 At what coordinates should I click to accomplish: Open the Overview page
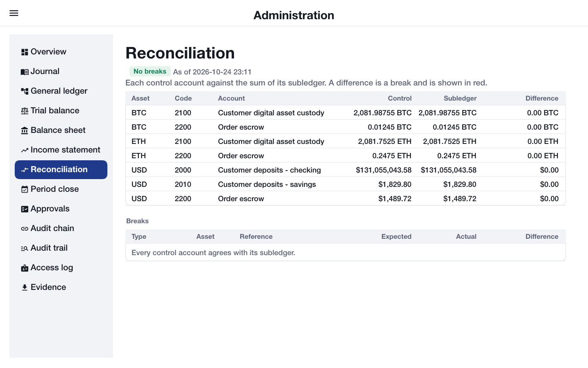click(61, 52)
